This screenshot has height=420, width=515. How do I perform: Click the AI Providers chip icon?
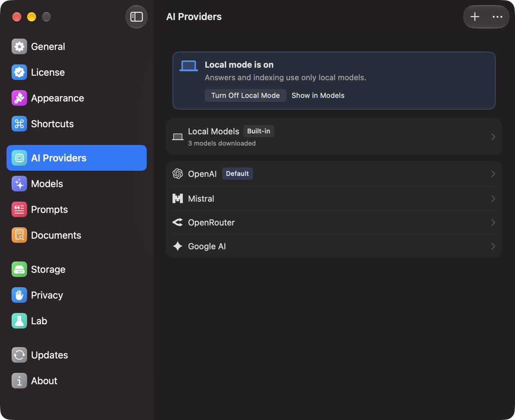pyautogui.click(x=19, y=158)
